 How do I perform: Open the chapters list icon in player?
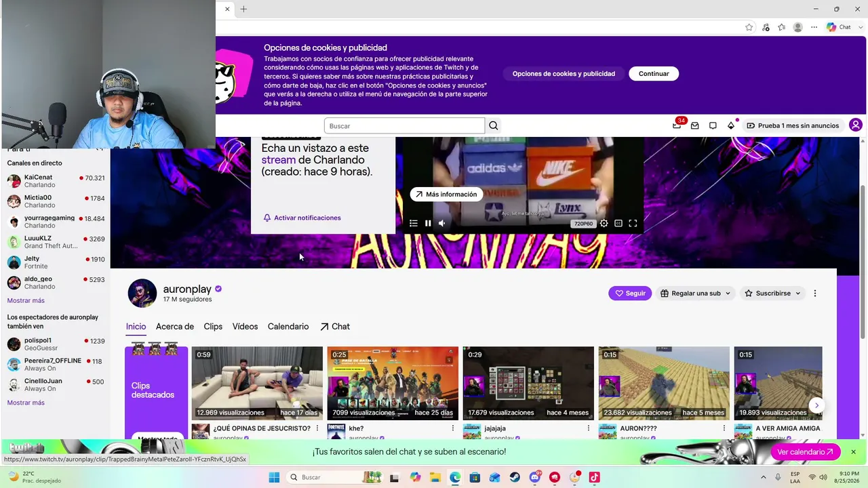tap(414, 223)
